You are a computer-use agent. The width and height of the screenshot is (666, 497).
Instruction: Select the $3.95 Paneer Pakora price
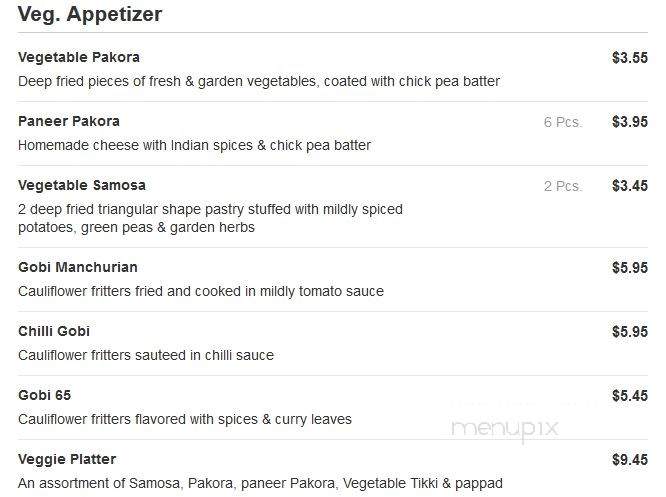(x=630, y=122)
